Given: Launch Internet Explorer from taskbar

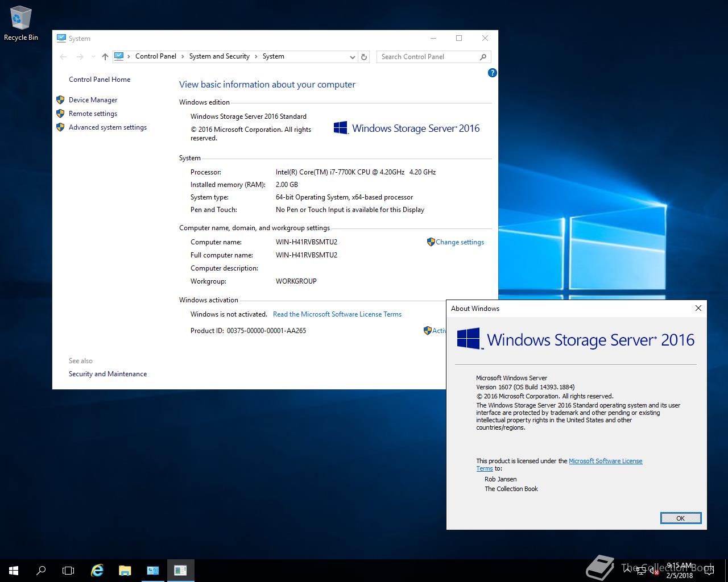Looking at the screenshot, I should (97, 571).
